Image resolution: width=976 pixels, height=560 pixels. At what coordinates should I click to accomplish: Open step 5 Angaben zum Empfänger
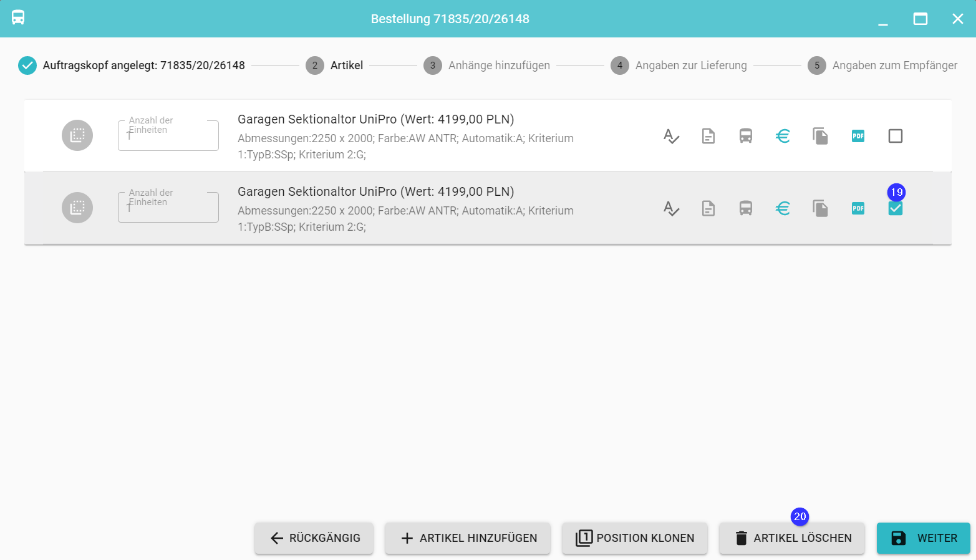point(882,65)
